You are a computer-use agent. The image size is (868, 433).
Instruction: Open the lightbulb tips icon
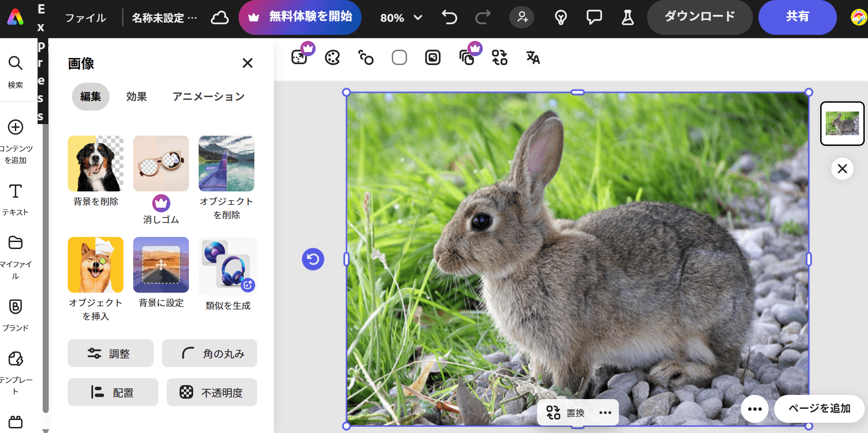pyautogui.click(x=561, y=18)
